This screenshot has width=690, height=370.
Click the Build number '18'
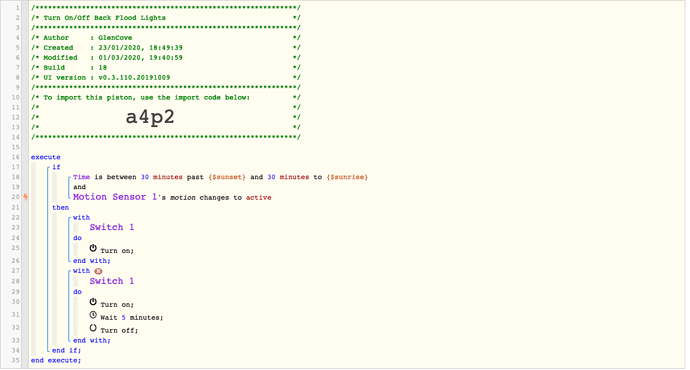click(x=103, y=68)
